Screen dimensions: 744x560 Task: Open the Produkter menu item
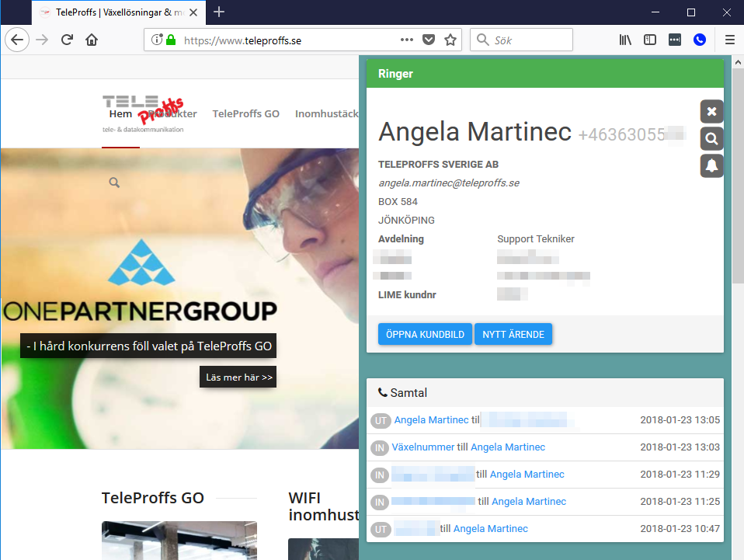click(172, 114)
